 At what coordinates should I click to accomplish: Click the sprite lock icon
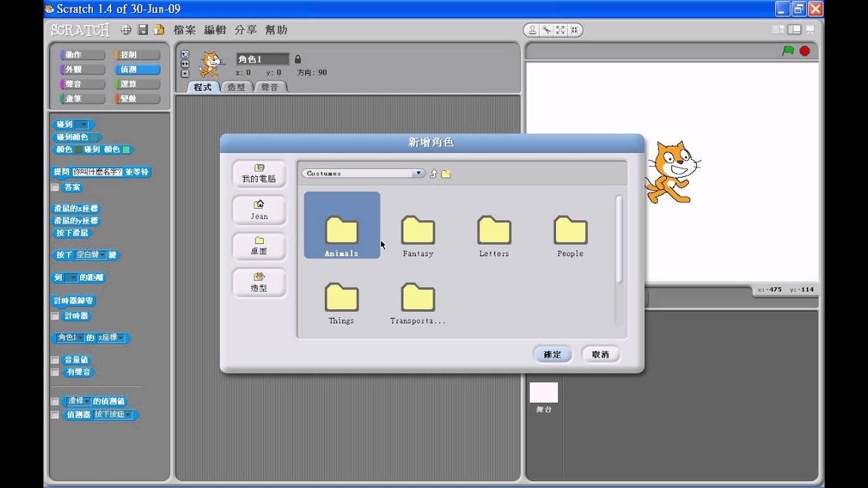[297, 59]
